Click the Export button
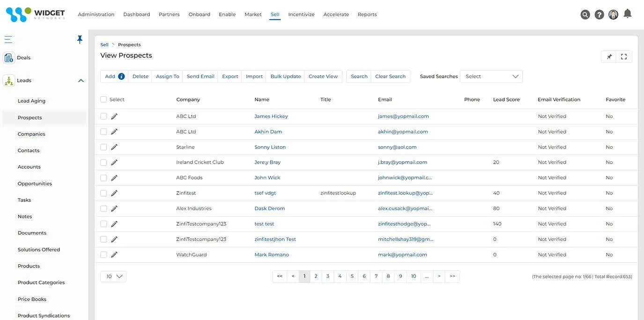644x320 pixels. 230,76
